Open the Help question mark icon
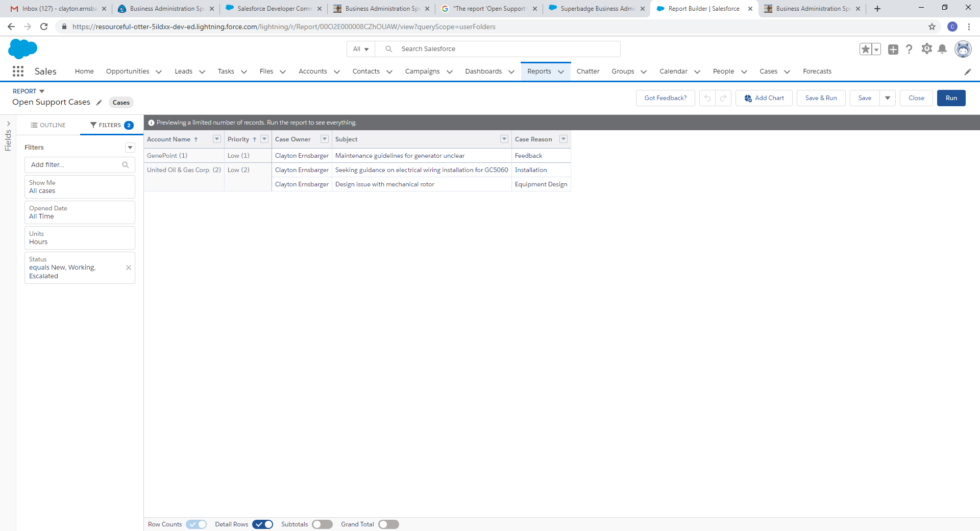980x531 pixels. point(909,49)
